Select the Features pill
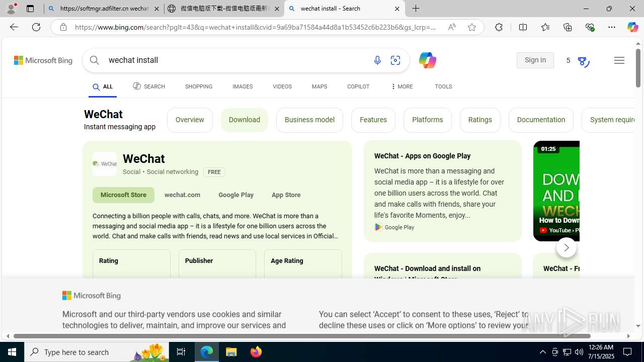The width and height of the screenshot is (644, 362). point(373,120)
